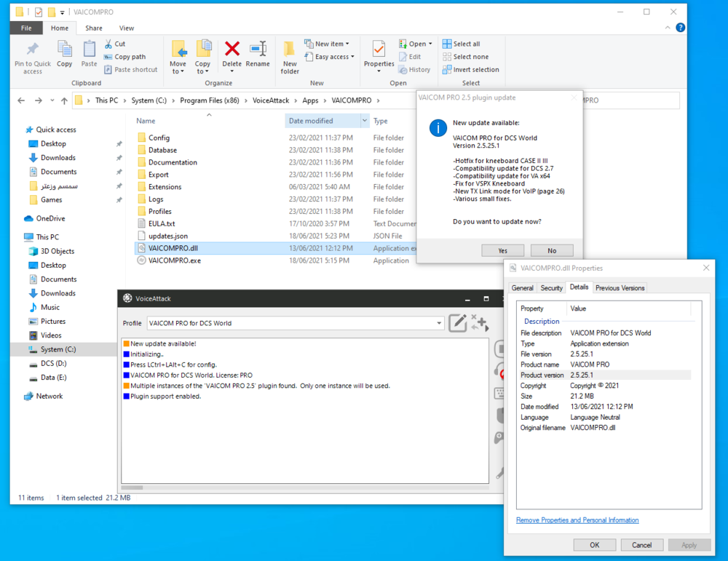Switch to the Share ribbon tab
Viewport: 728px width, 561px height.
[94, 28]
